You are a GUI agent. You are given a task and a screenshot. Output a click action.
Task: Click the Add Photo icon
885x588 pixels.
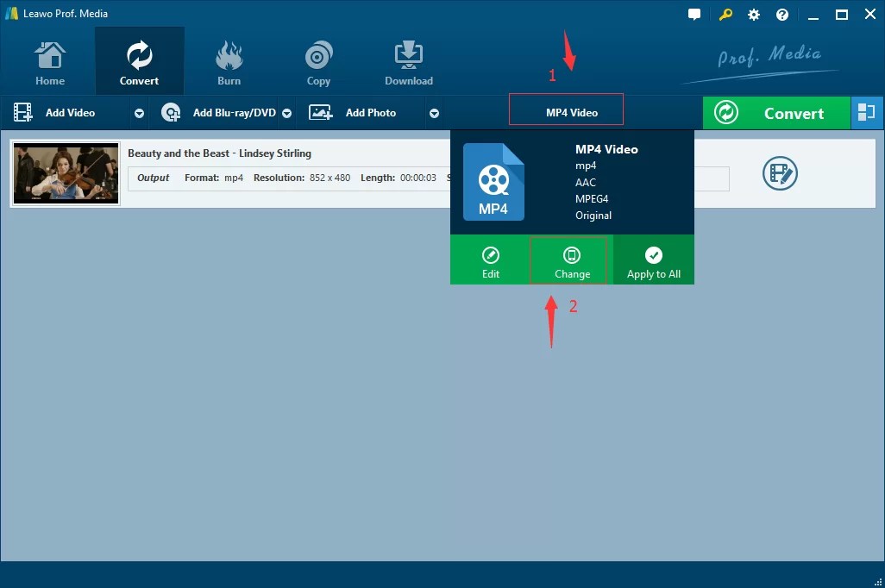(x=320, y=112)
